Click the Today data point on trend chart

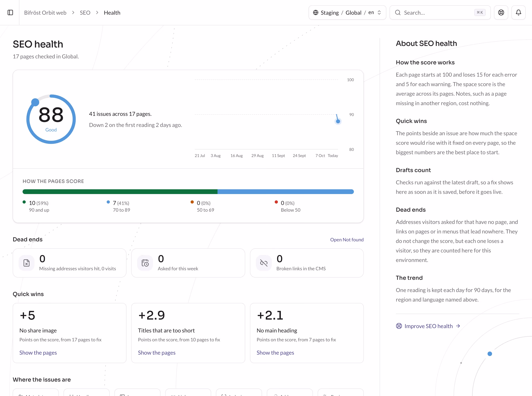click(338, 121)
